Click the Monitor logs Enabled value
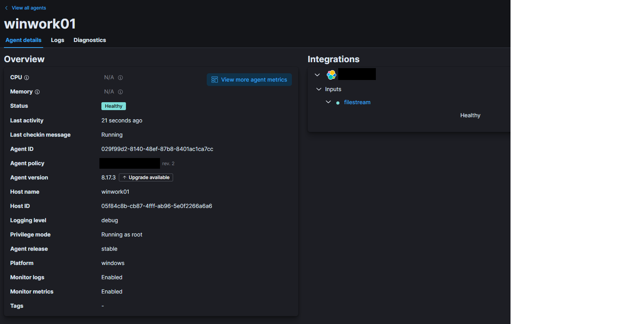 pyautogui.click(x=112, y=277)
